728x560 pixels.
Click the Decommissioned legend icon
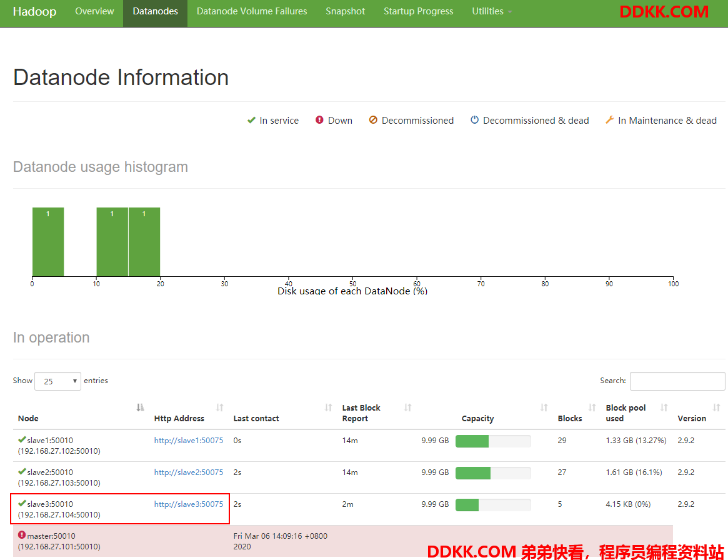[373, 120]
